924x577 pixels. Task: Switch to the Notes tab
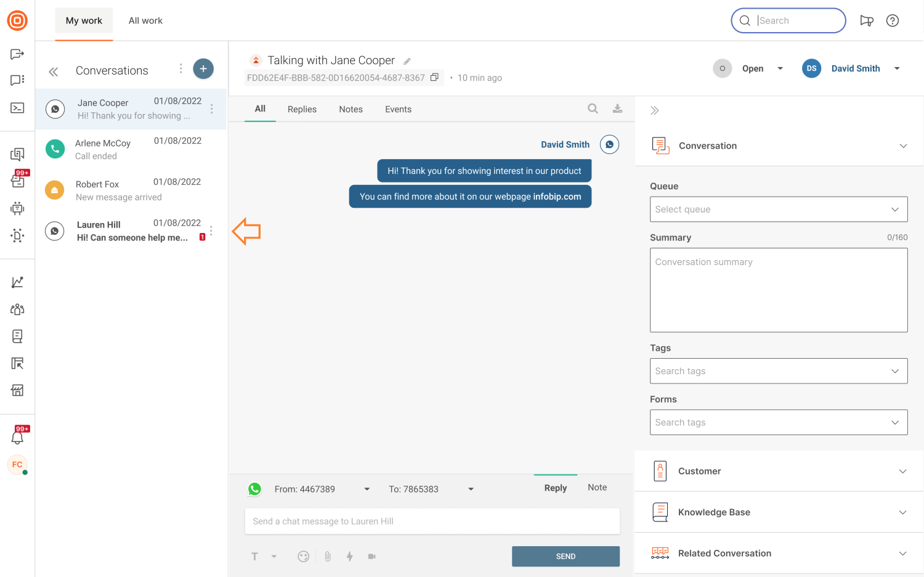(x=351, y=109)
